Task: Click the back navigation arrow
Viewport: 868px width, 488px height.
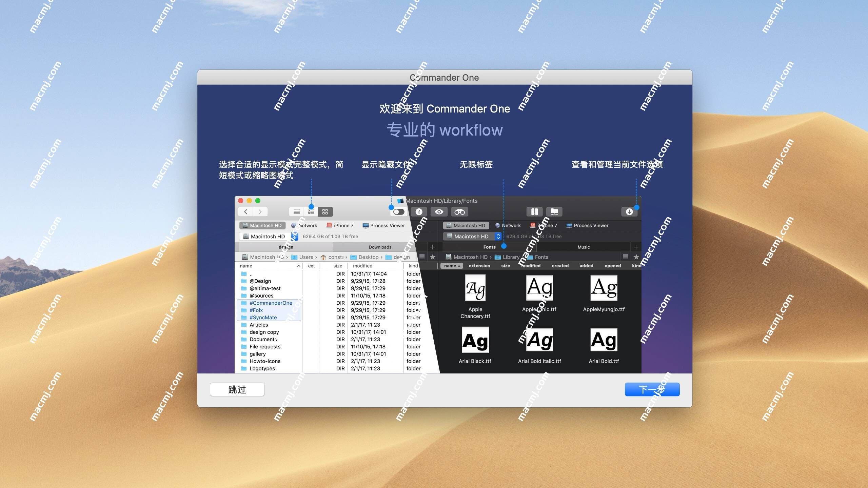Action: coord(246,212)
